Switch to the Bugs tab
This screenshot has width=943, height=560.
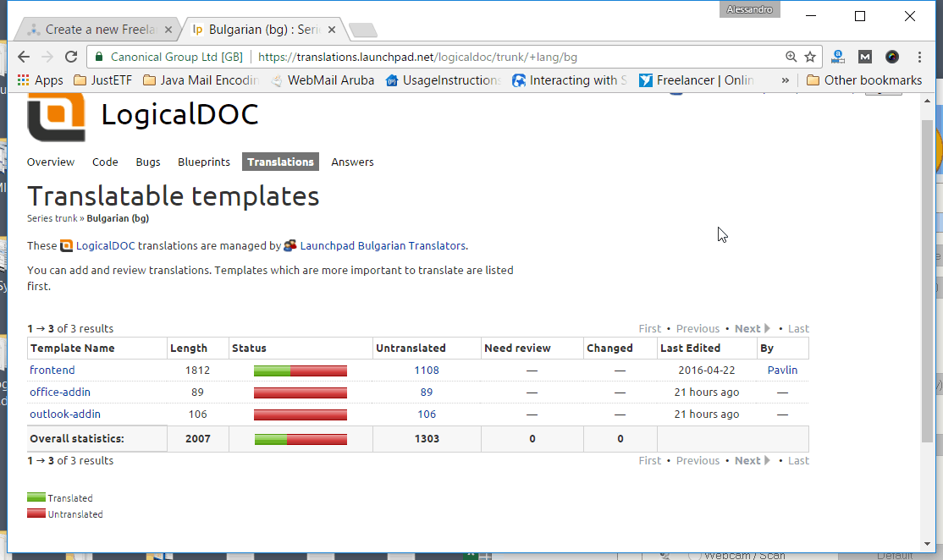pos(148,162)
